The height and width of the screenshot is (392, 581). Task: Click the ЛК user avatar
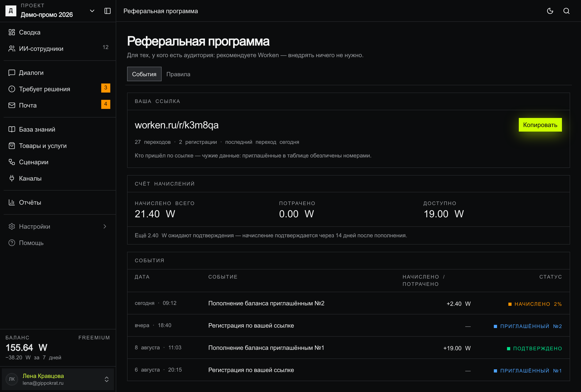[x=12, y=379]
